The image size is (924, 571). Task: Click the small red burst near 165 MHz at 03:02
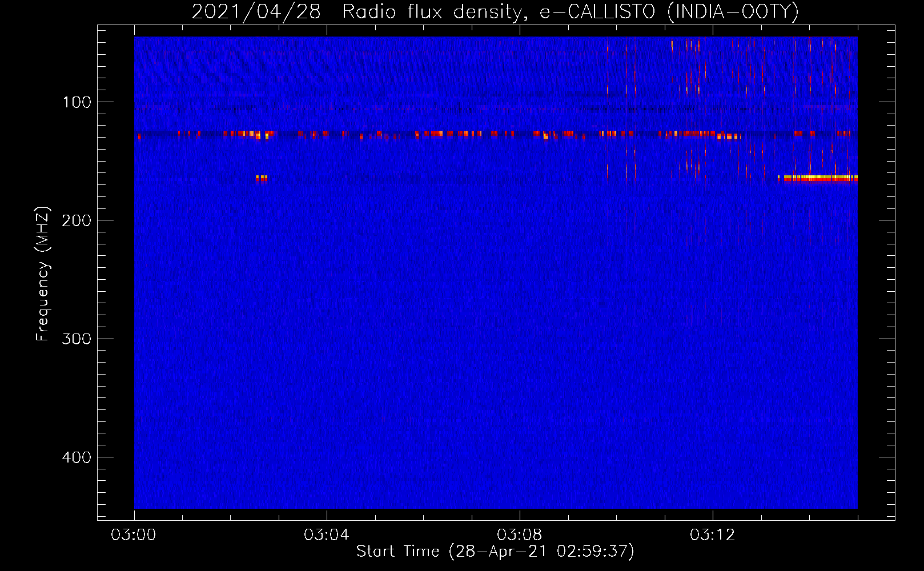(x=262, y=179)
